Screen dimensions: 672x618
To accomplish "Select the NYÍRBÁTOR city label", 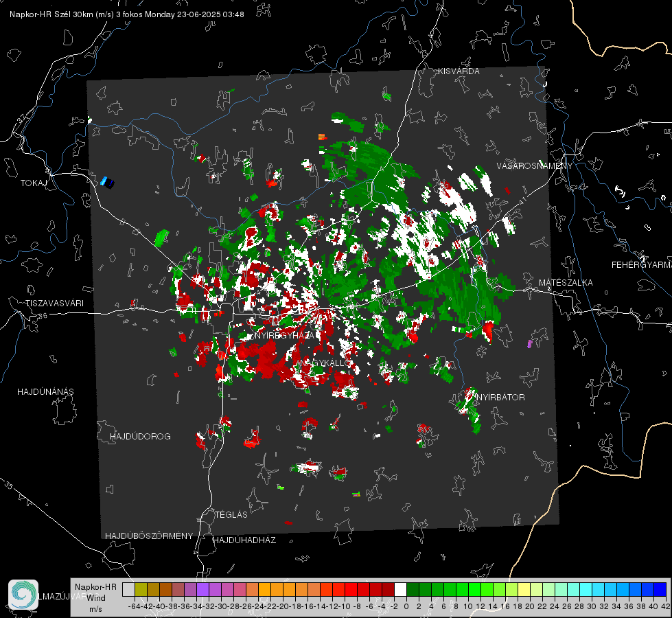I will (500, 397).
